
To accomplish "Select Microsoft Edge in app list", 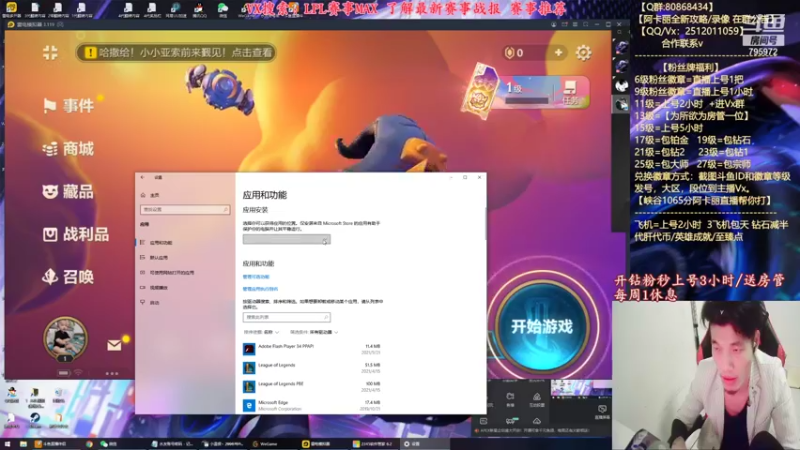I will click(x=312, y=406).
